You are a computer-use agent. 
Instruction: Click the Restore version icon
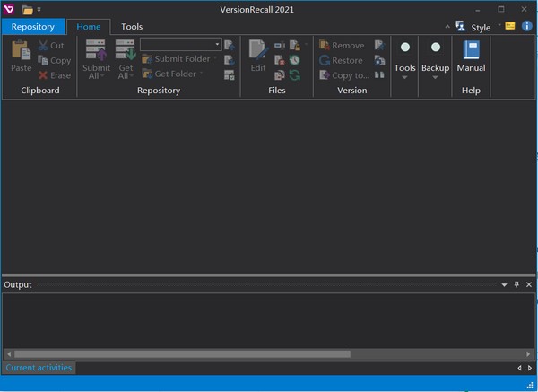(325, 60)
